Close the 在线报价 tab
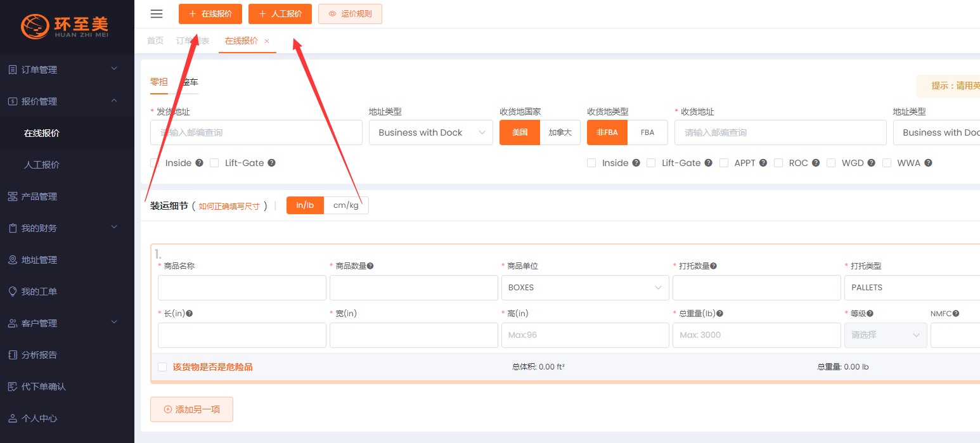The width and height of the screenshot is (980, 443). (267, 41)
